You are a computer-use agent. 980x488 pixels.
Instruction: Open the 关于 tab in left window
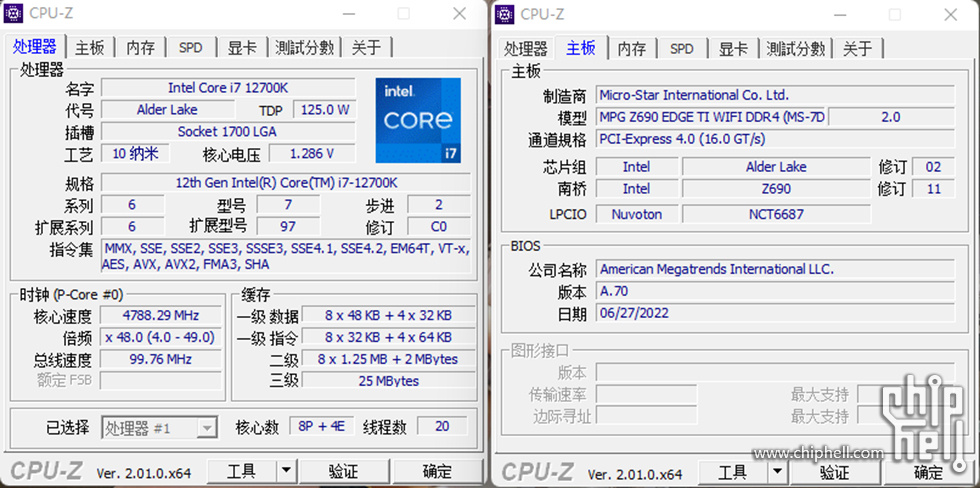pyautogui.click(x=366, y=48)
